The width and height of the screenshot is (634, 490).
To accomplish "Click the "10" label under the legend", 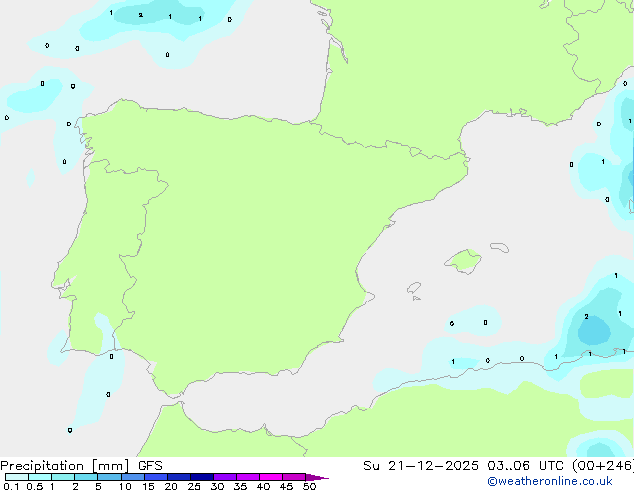I will point(125,486).
